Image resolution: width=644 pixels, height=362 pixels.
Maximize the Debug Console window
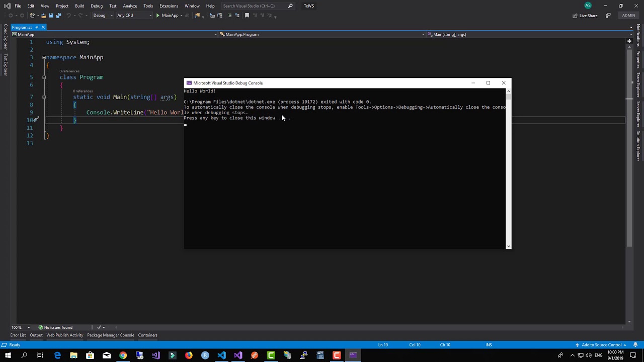(x=488, y=83)
